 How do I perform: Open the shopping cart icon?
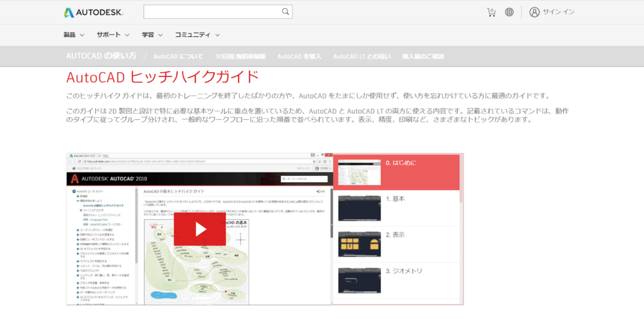[x=491, y=12]
